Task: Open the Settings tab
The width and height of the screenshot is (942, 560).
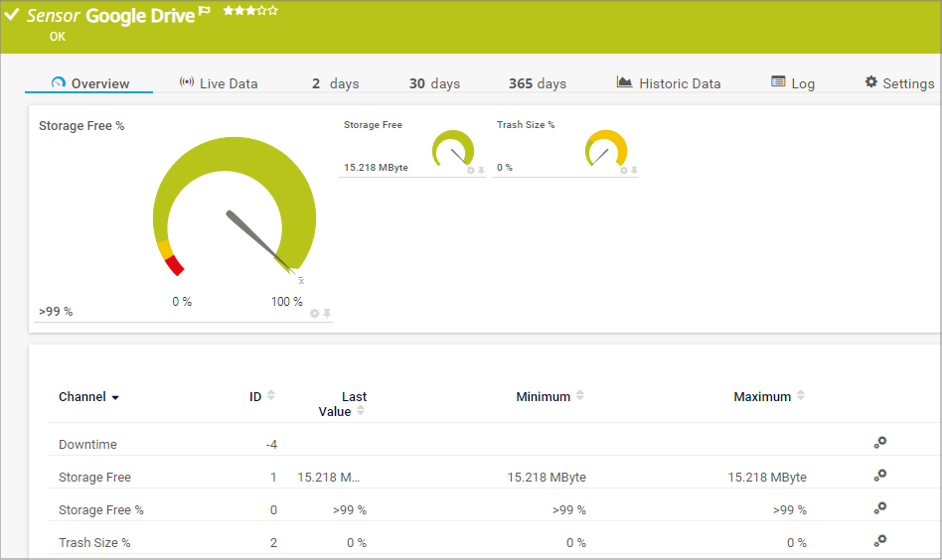Action: pos(899,83)
